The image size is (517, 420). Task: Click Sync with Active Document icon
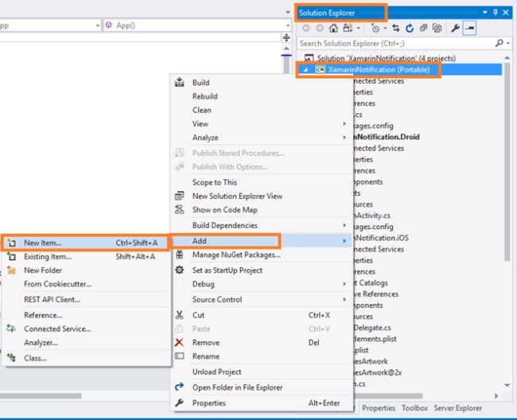(396, 29)
